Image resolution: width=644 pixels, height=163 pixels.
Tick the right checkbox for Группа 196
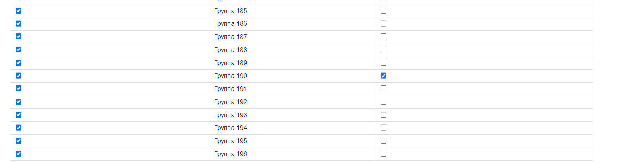pos(383,154)
